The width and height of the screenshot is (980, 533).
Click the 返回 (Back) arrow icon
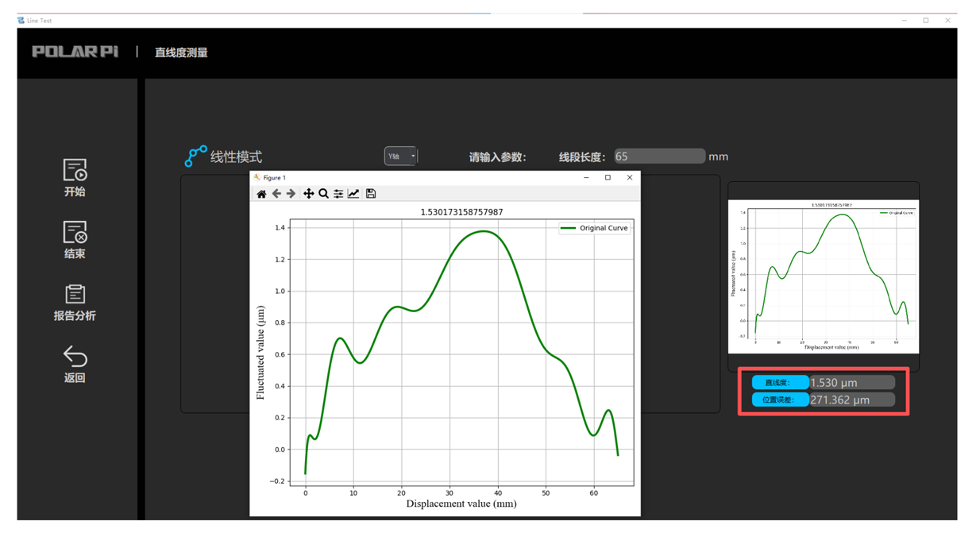(x=75, y=357)
